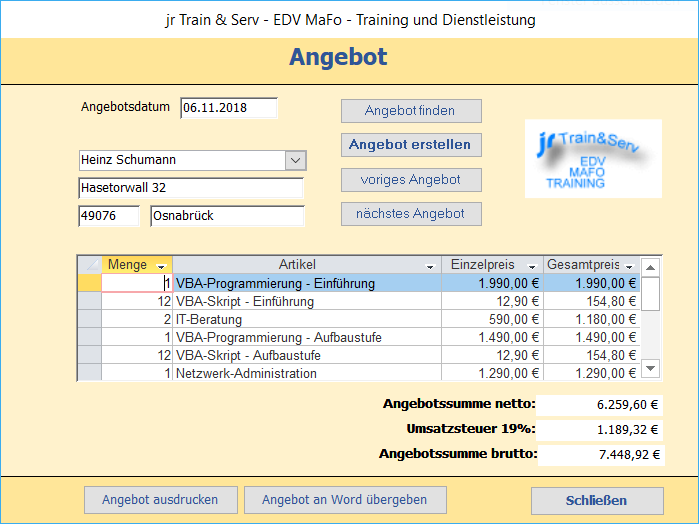Click the Schließen button
Image resolution: width=699 pixels, height=524 pixels.
[x=597, y=501]
